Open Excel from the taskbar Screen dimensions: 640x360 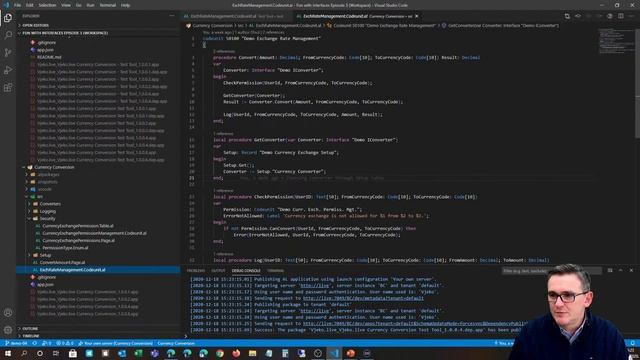(x=138, y=353)
